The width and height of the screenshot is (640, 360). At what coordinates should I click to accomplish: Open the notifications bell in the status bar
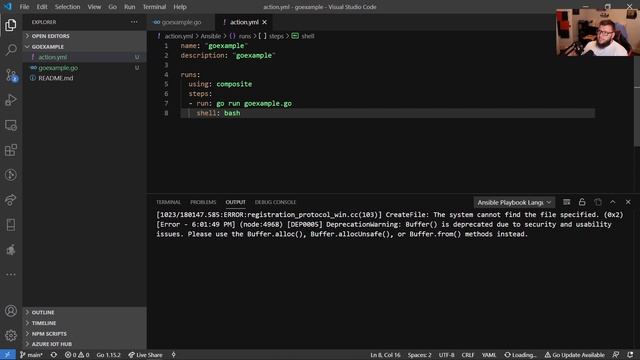tap(630, 355)
